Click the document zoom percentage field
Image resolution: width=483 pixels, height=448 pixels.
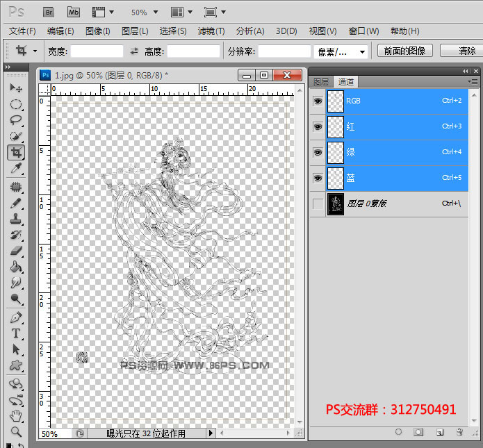coord(54,434)
